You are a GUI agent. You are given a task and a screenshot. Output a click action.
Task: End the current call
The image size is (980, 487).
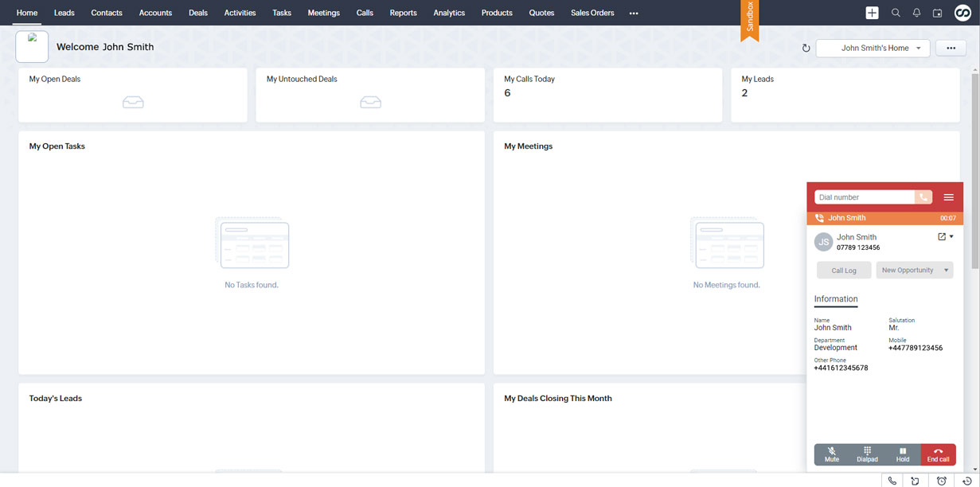point(938,454)
